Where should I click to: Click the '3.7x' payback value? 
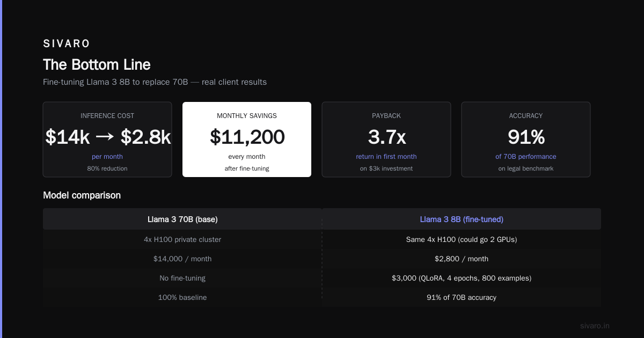386,137
